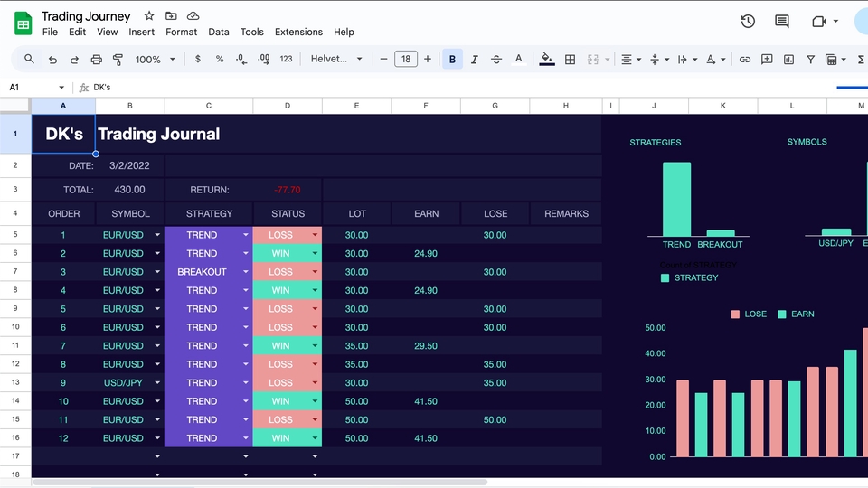868x488 pixels.
Task: Increase font size with plus button
Action: coord(428,59)
